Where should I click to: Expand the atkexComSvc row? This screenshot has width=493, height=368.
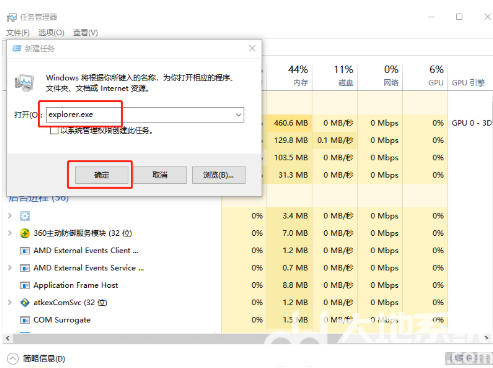(x=10, y=303)
